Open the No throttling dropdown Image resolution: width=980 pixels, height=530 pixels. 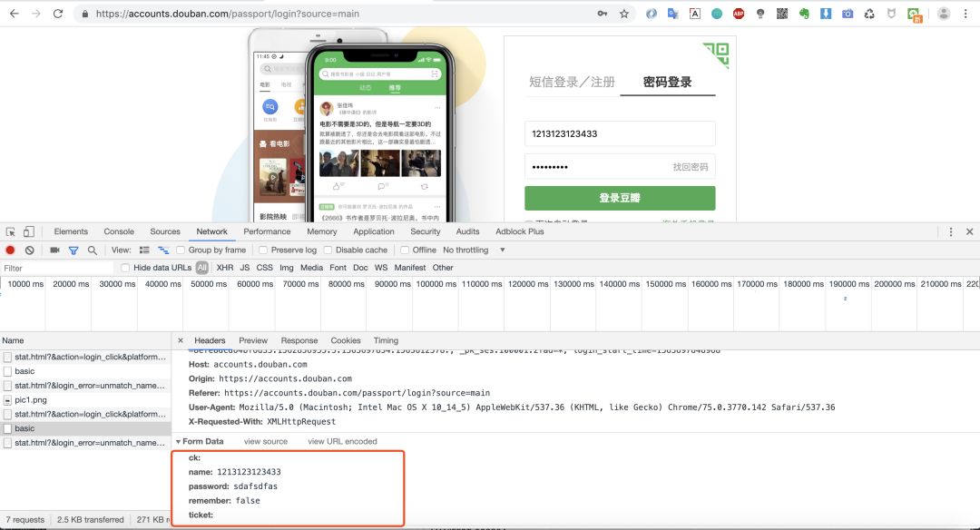[474, 250]
